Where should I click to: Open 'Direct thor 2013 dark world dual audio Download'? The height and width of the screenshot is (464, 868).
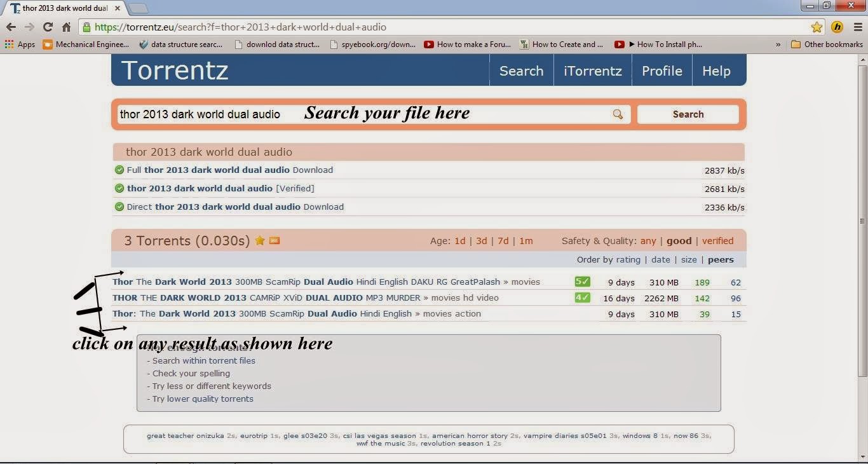(235, 207)
